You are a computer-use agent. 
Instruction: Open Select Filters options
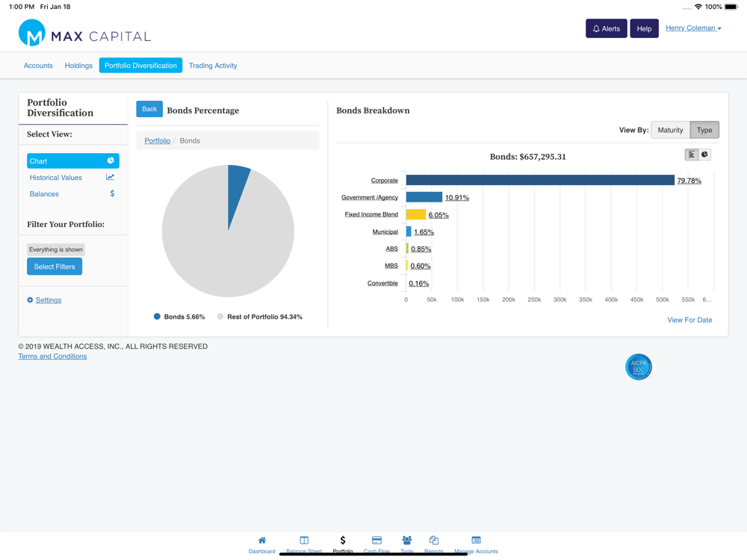(x=55, y=267)
